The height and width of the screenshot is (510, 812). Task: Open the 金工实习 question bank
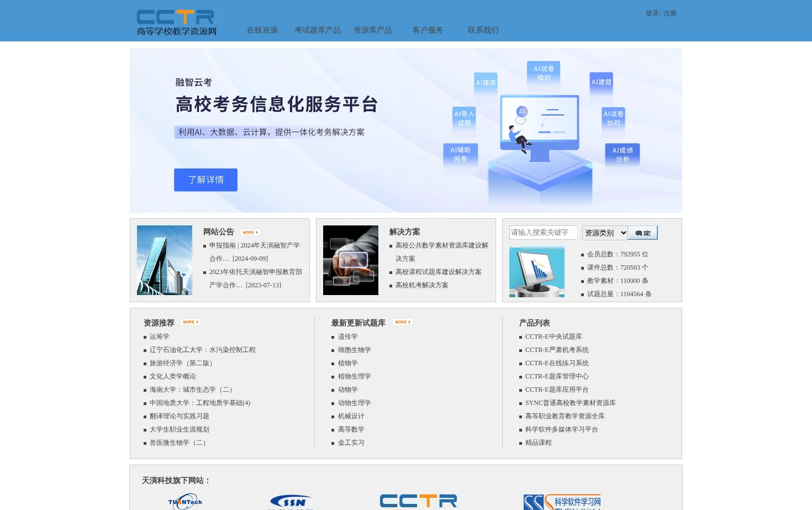click(x=351, y=443)
